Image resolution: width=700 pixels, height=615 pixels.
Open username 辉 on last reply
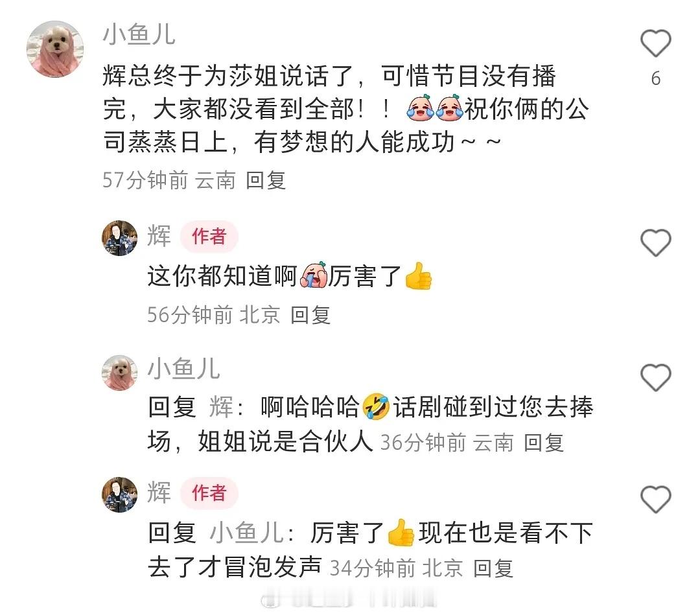(x=159, y=493)
